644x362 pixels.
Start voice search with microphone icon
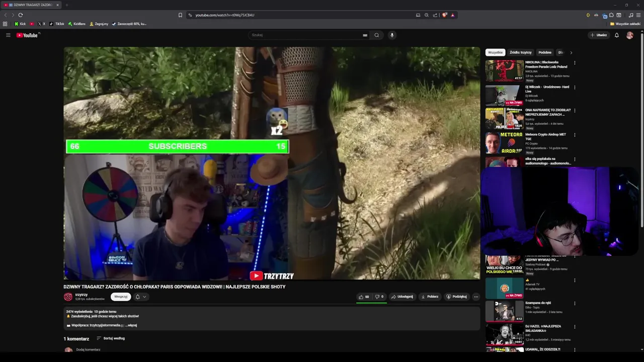click(x=392, y=35)
